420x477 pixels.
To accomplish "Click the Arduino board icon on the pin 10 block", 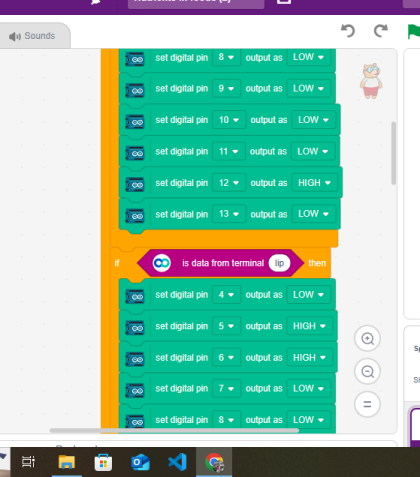I will coord(135,122).
